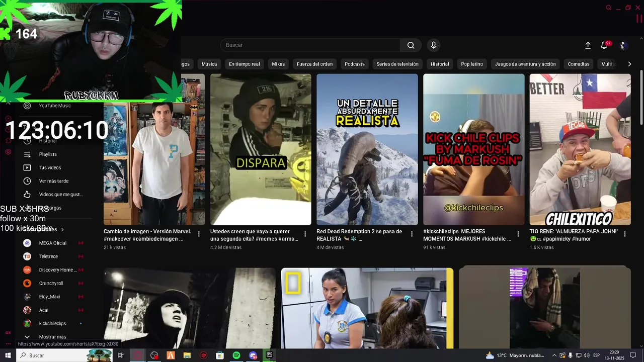
Task: Open Epic Games Launcher from taskbar
Action: (269, 355)
